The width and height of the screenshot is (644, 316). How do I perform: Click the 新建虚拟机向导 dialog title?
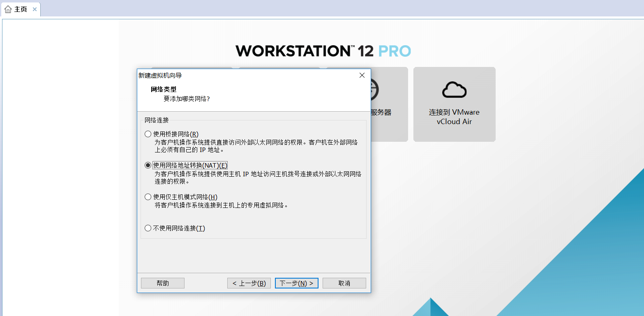(x=160, y=76)
